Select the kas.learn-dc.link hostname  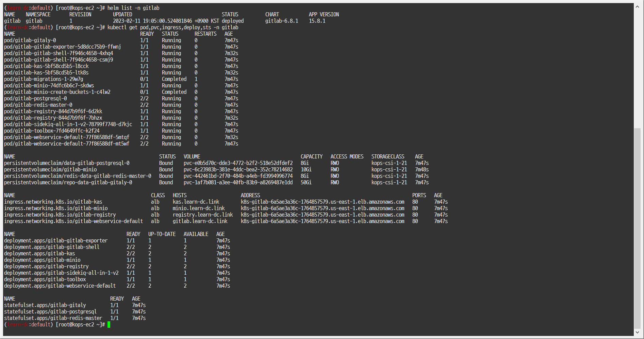tap(196, 202)
